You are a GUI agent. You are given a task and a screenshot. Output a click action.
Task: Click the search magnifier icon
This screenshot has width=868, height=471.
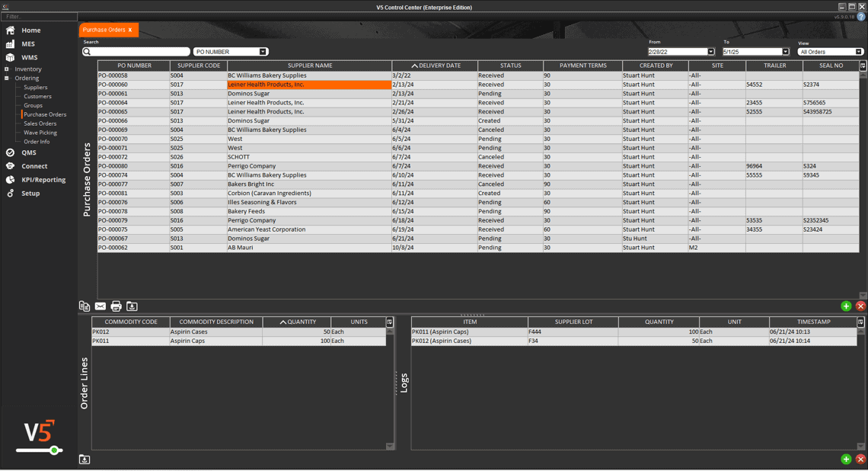click(87, 52)
